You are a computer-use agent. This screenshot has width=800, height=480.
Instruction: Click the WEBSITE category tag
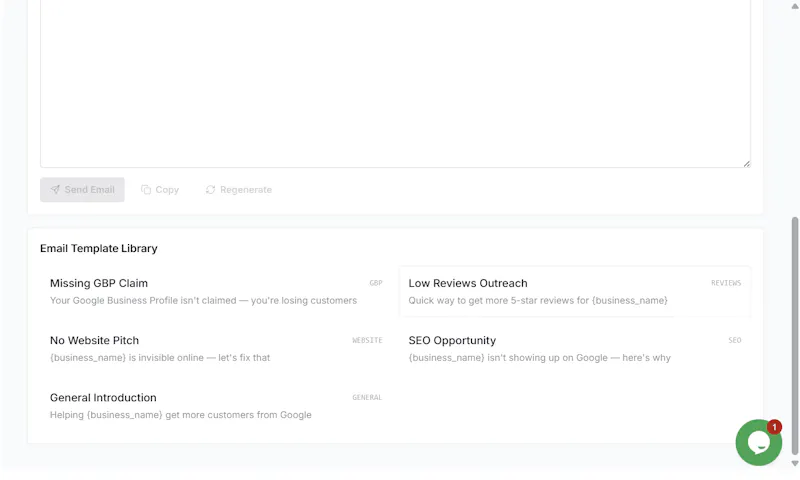pos(367,340)
